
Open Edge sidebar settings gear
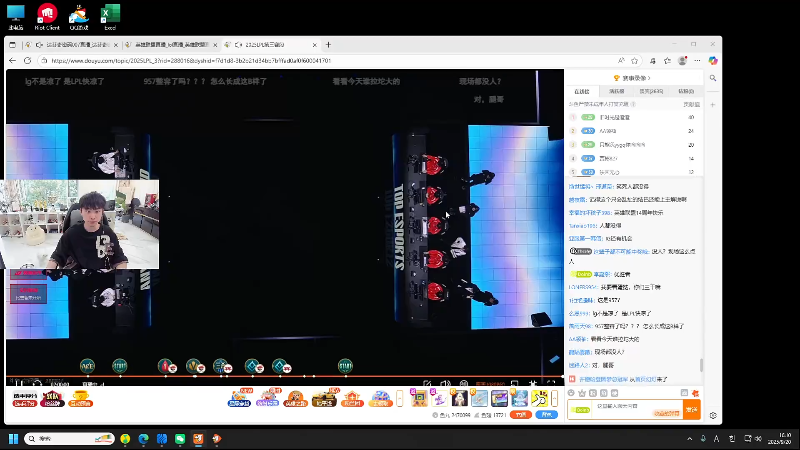click(713, 415)
